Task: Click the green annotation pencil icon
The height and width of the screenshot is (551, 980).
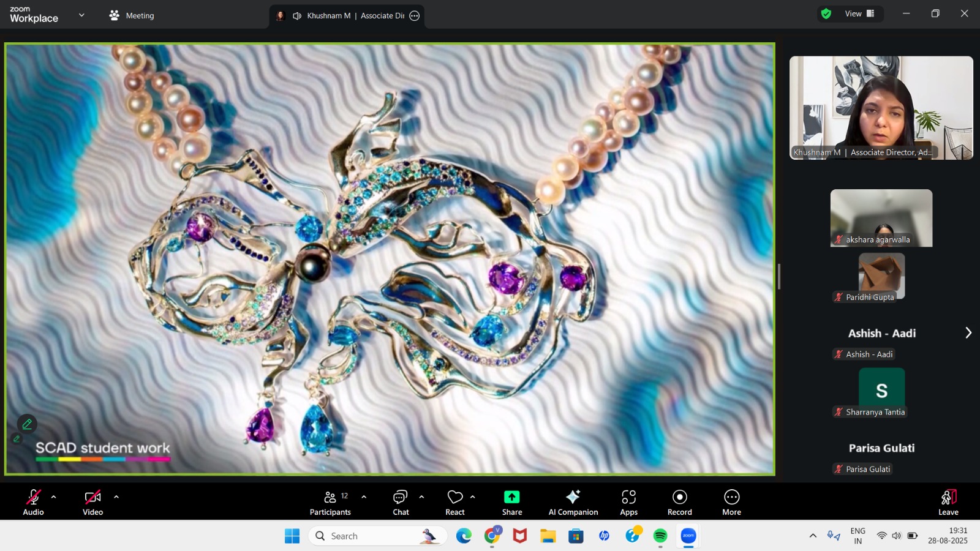Action: coord(27,424)
